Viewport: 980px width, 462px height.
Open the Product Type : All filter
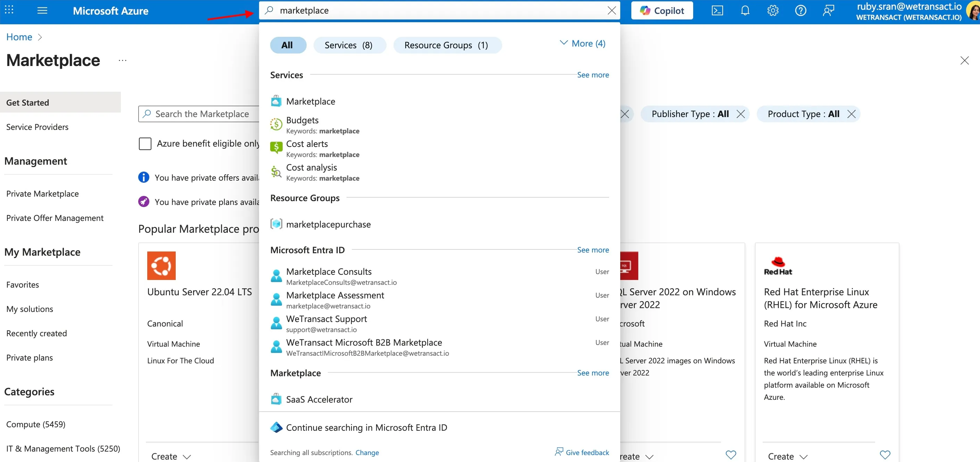pyautogui.click(x=804, y=114)
